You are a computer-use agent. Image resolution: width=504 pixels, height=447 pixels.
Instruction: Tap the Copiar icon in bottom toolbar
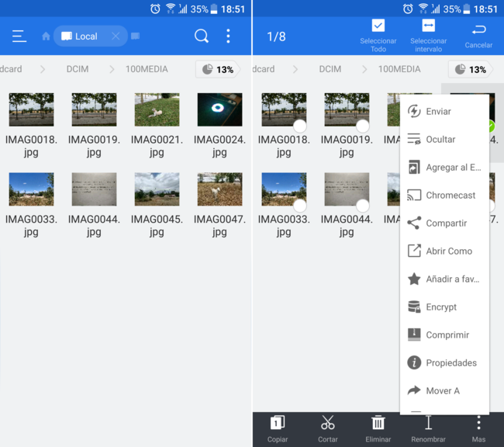tap(278, 424)
